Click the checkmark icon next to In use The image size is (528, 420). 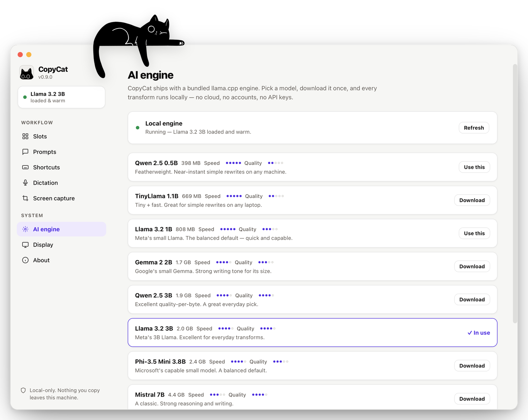click(470, 333)
